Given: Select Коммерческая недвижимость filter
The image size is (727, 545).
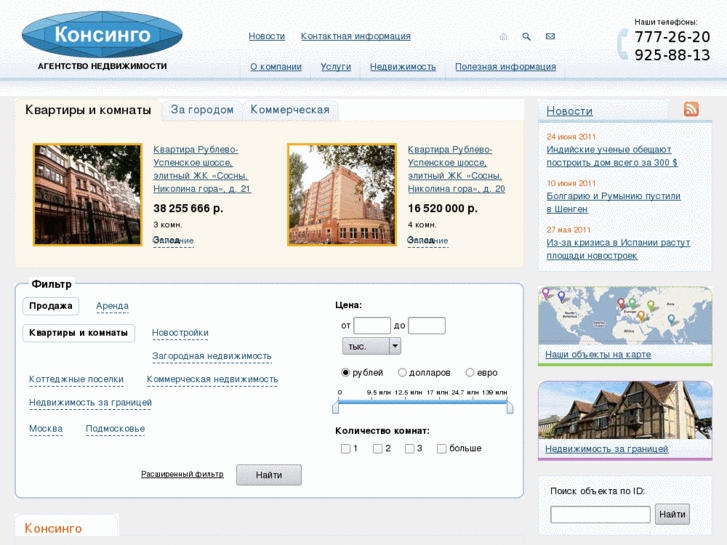Looking at the screenshot, I should tap(212, 379).
